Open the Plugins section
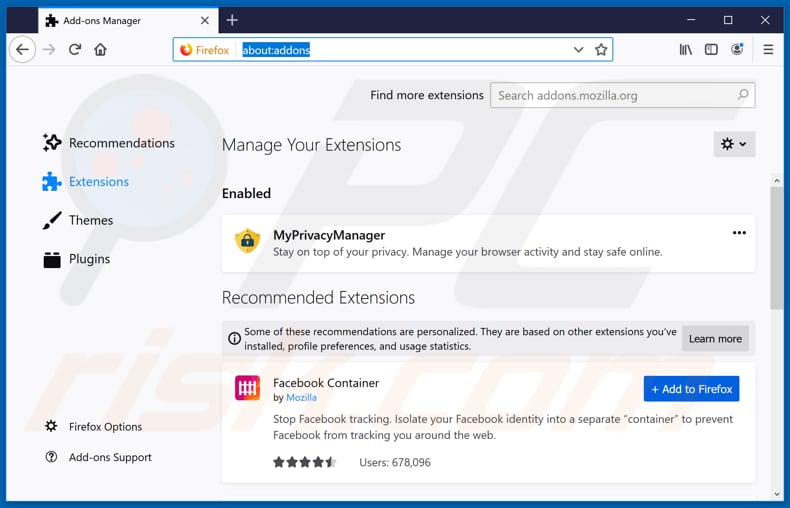Screen dimensions: 790x508 tap(89, 259)
